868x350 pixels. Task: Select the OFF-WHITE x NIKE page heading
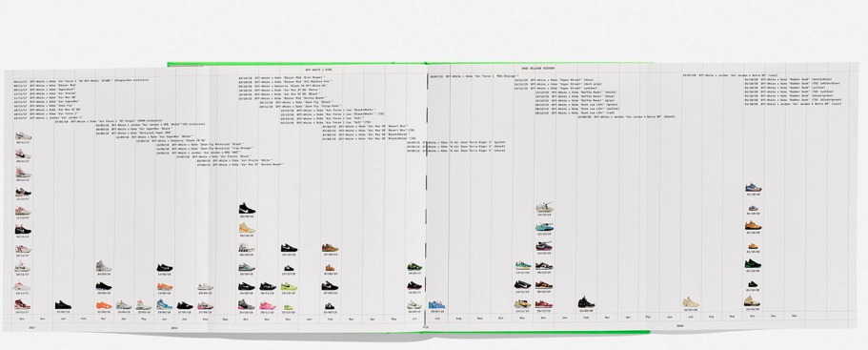(317, 71)
